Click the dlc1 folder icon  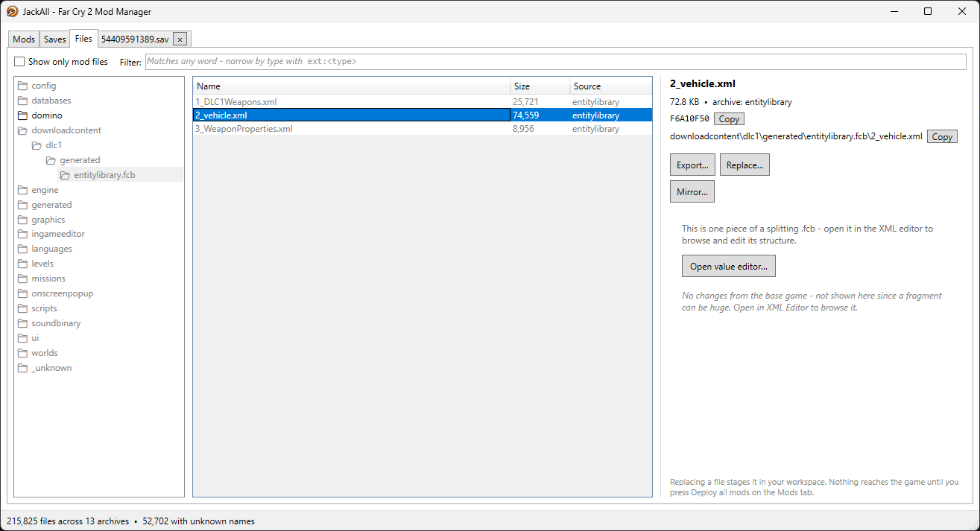[37, 145]
